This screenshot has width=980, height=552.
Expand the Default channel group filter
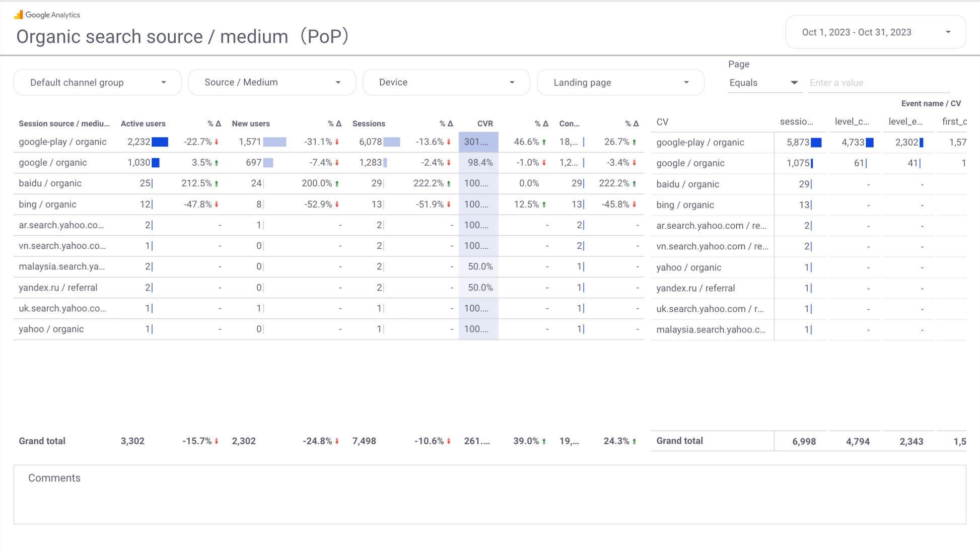click(97, 82)
